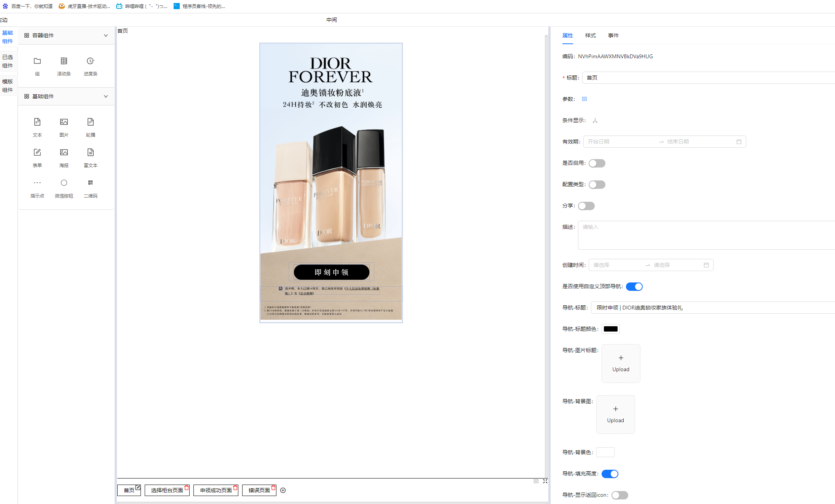Open the 百度一下 bookmark
This screenshot has height=504, width=835.
pos(28,6)
